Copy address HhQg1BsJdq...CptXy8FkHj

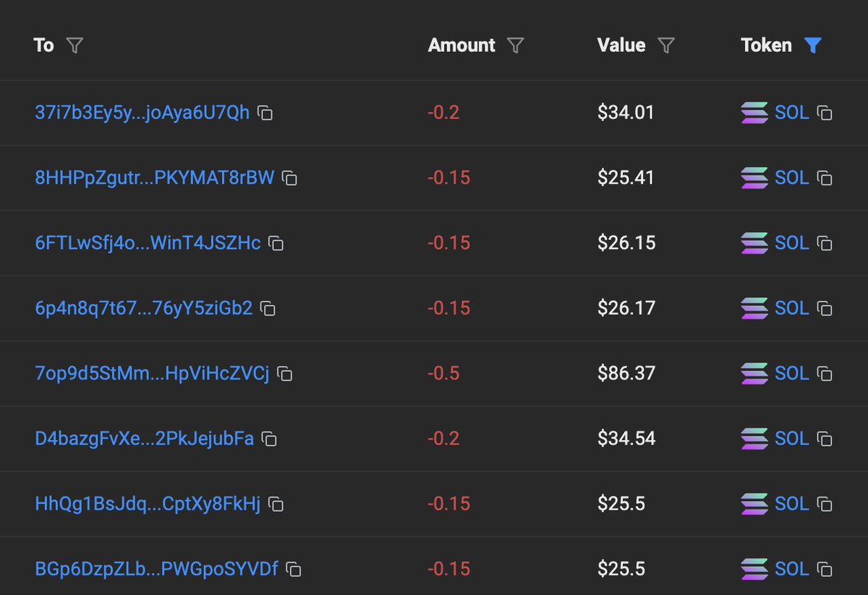click(x=276, y=505)
